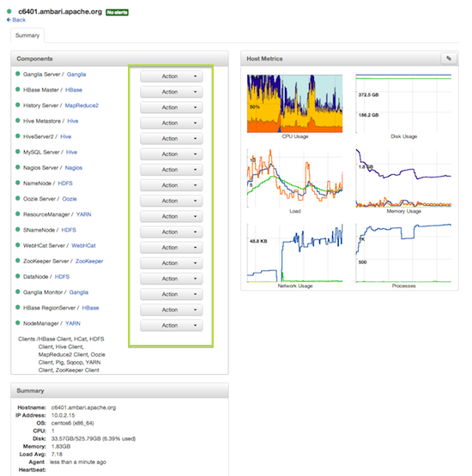This screenshot has height=476, width=472.
Task: Open the Nagios service link
Action: (x=74, y=167)
